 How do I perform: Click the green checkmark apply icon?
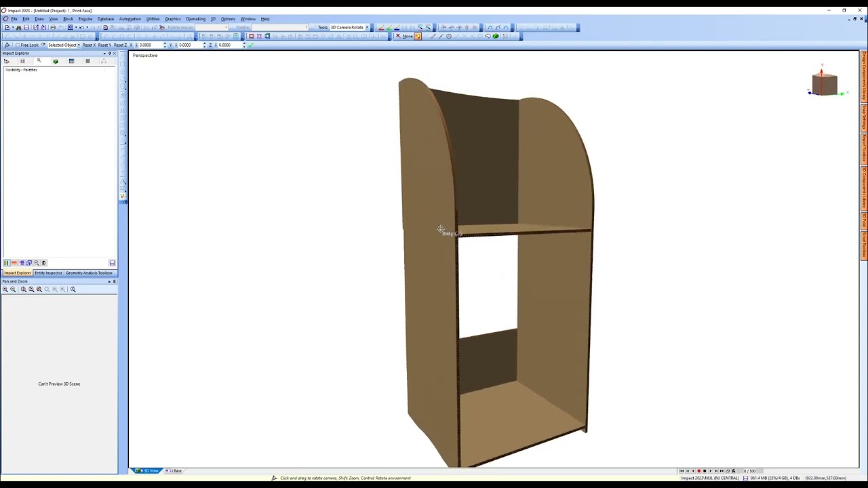(250, 45)
